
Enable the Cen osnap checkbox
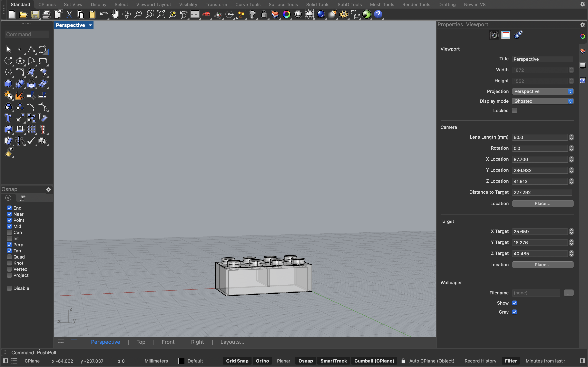(9, 232)
